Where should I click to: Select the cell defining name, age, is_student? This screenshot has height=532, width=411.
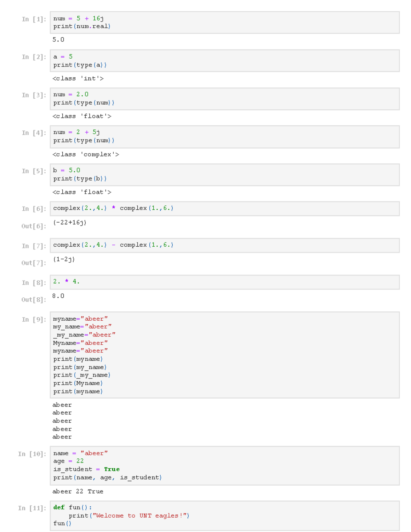224,465
